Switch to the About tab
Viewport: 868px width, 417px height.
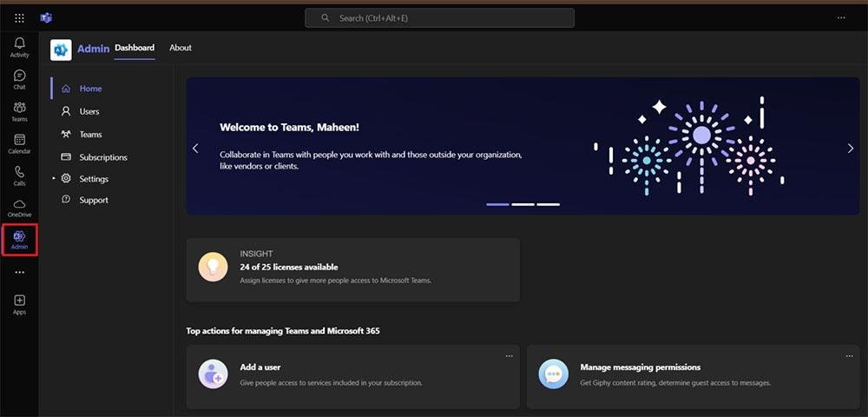[181, 48]
